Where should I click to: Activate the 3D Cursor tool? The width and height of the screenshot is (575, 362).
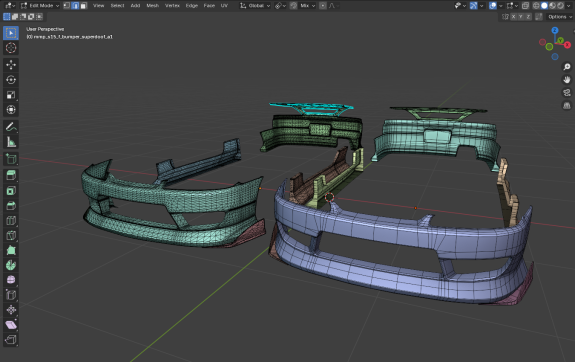click(11, 48)
